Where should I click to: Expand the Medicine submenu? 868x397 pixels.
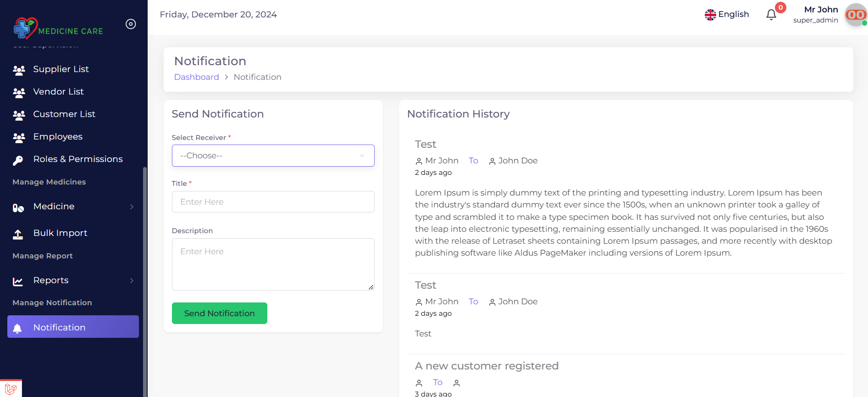tap(132, 207)
